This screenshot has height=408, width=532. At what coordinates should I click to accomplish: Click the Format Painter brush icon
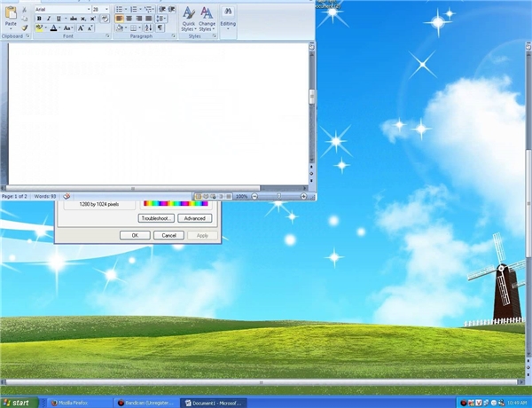click(25, 27)
